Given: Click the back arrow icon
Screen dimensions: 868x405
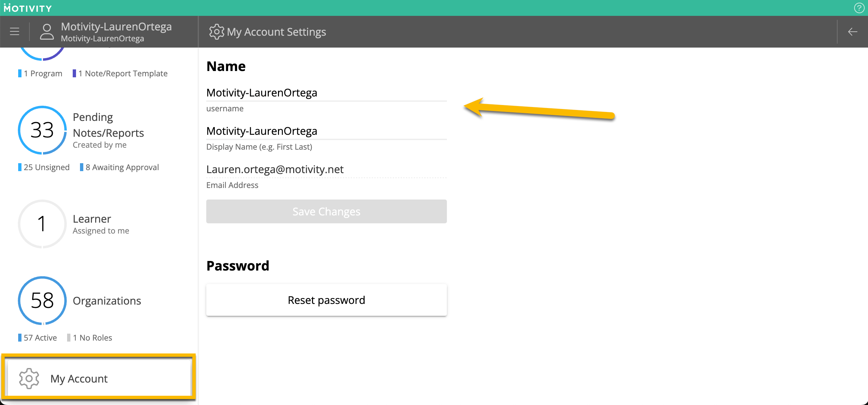Looking at the screenshot, I should [x=852, y=32].
